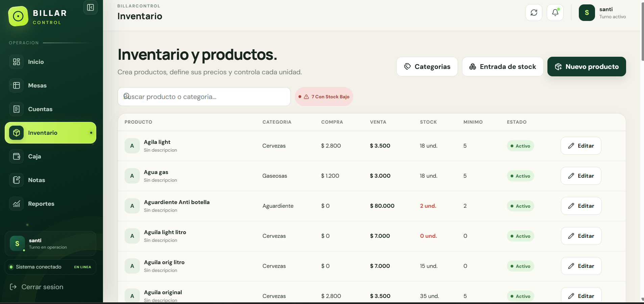Click the Cuentas receipt icon in the sidebar
Screen dimensions: 644x304
point(17,109)
